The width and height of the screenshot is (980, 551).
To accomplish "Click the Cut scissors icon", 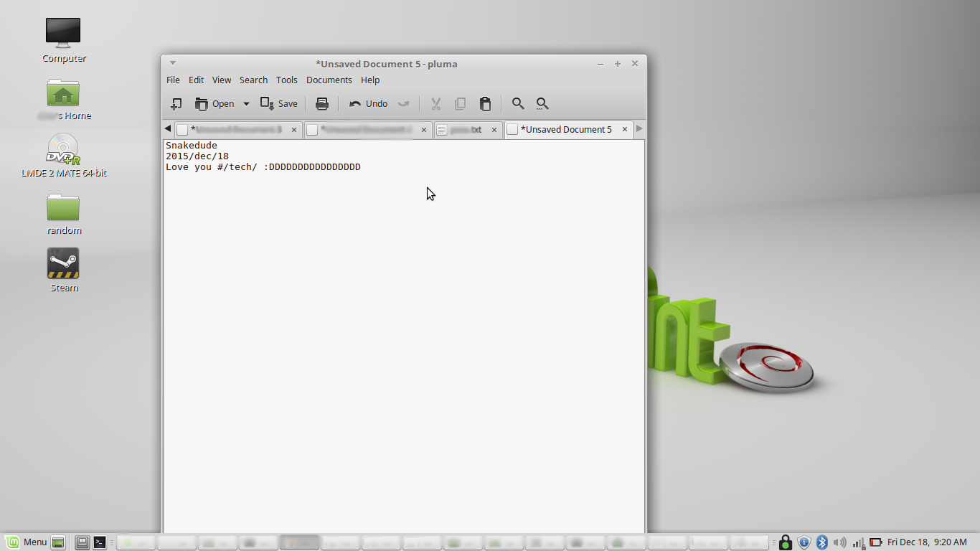I will coord(435,104).
